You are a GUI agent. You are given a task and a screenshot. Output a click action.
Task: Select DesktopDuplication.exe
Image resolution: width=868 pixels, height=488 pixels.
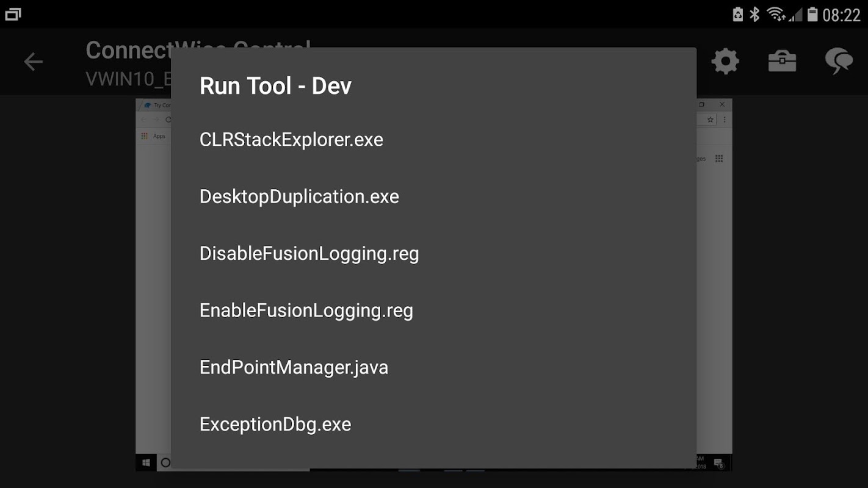[299, 196]
